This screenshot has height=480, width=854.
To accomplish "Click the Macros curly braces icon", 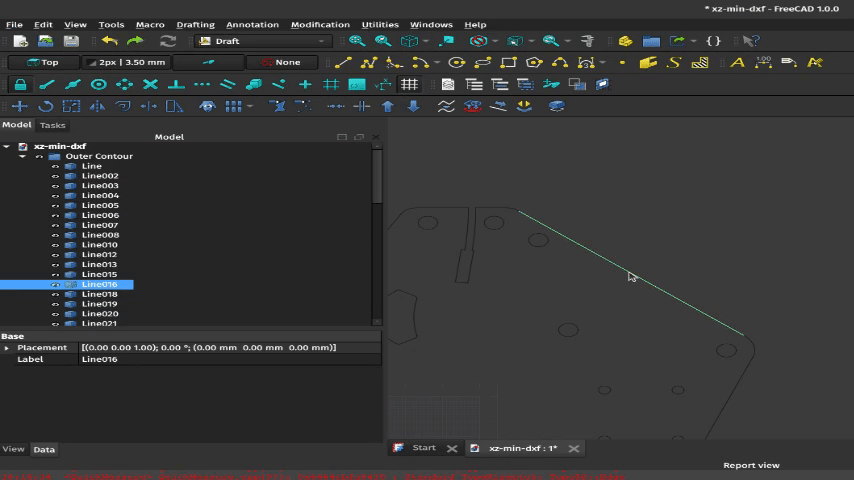I will tap(713, 41).
